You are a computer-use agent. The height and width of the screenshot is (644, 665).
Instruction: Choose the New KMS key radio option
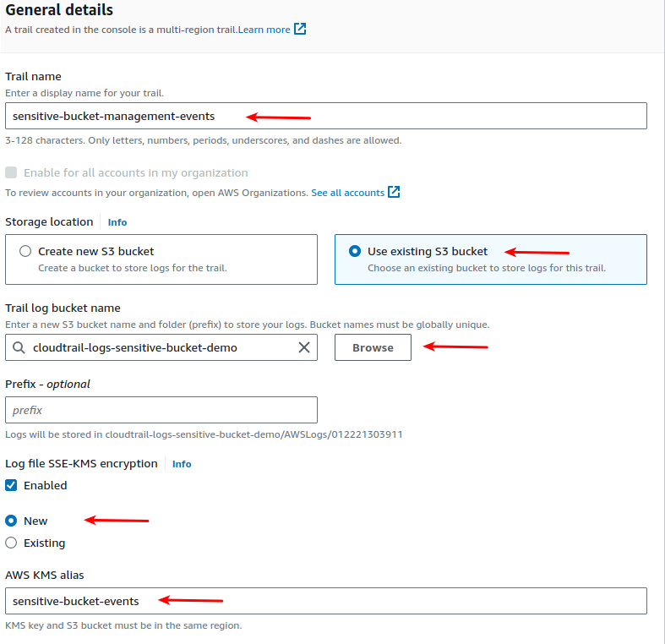pyautogui.click(x=11, y=521)
